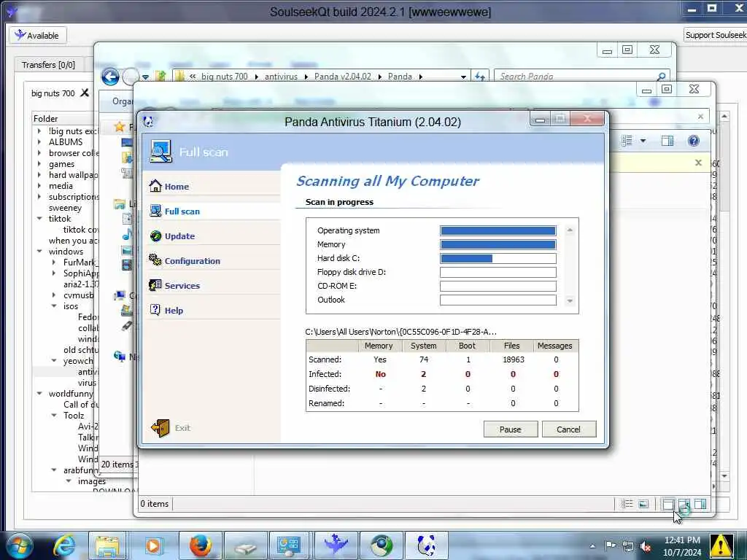Click muted volume icon in system tray
Image resolution: width=747 pixels, height=560 pixels.
click(x=646, y=547)
